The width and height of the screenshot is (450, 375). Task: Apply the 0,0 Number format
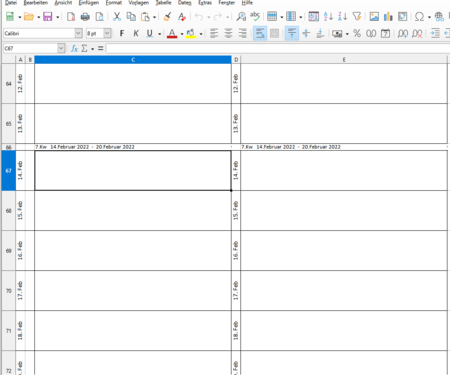[x=371, y=33]
